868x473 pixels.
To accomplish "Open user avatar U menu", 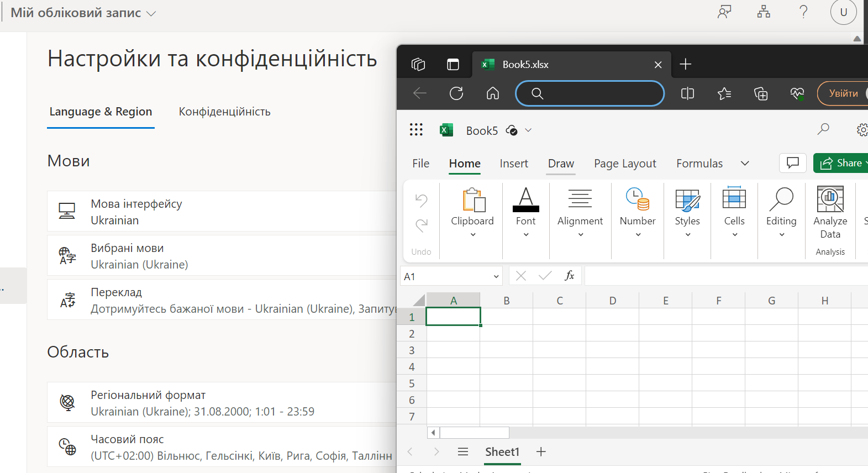I will pyautogui.click(x=844, y=12).
